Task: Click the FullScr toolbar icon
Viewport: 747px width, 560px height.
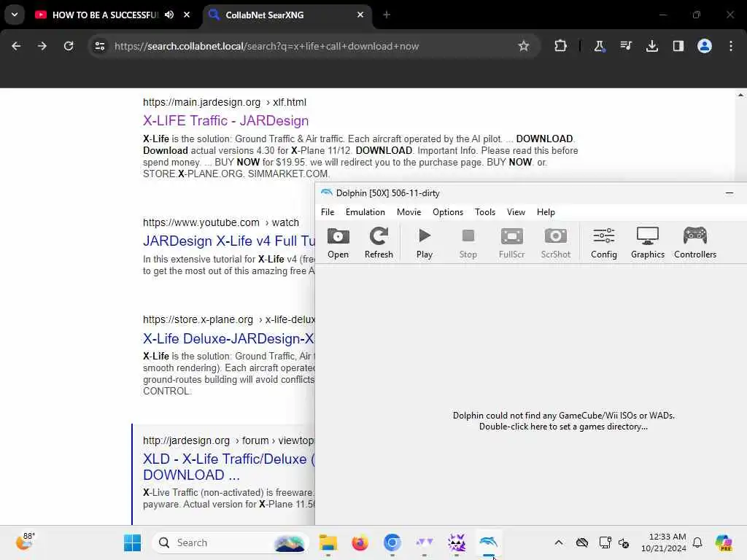Action: (511, 243)
